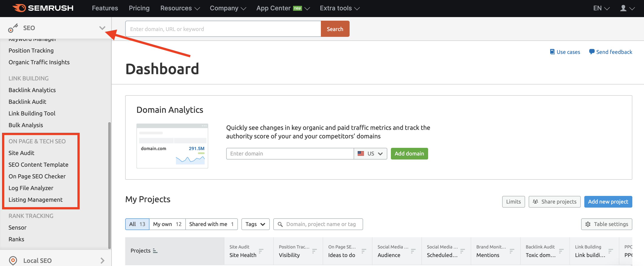Click filter icon in Site Audit column
644x266 pixels.
coord(261,251)
